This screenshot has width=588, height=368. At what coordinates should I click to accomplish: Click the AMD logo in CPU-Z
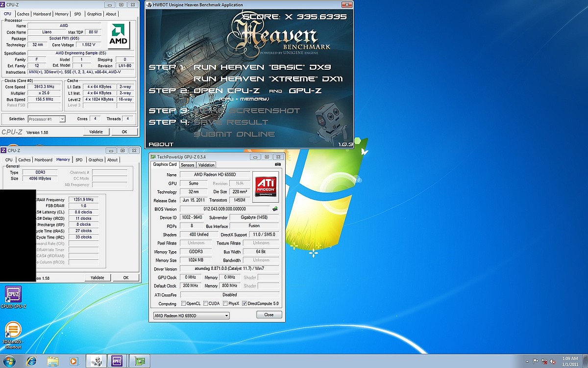coord(119,34)
